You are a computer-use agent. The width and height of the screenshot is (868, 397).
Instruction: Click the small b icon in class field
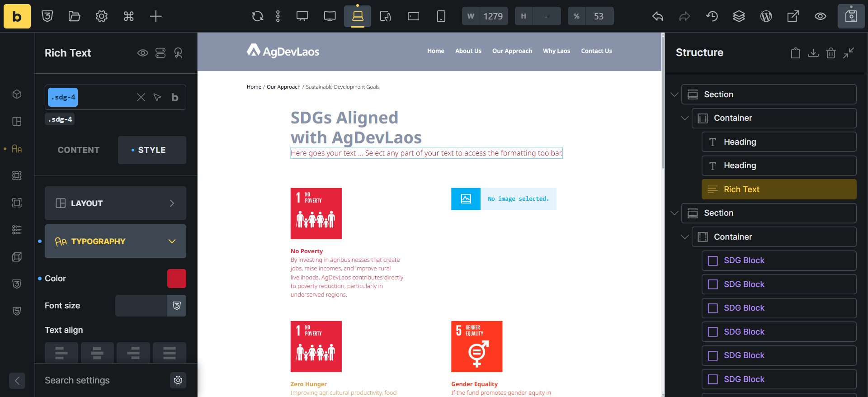(175, 97)
